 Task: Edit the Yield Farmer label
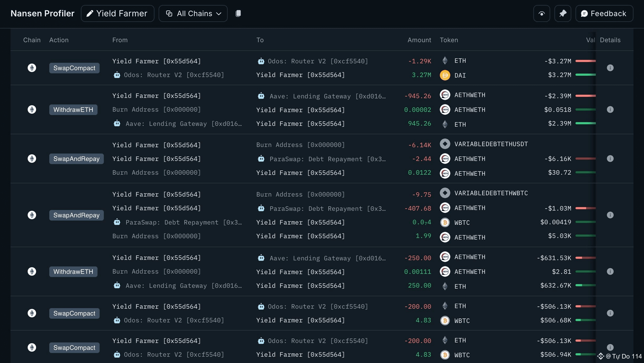(x=118, y=13)
